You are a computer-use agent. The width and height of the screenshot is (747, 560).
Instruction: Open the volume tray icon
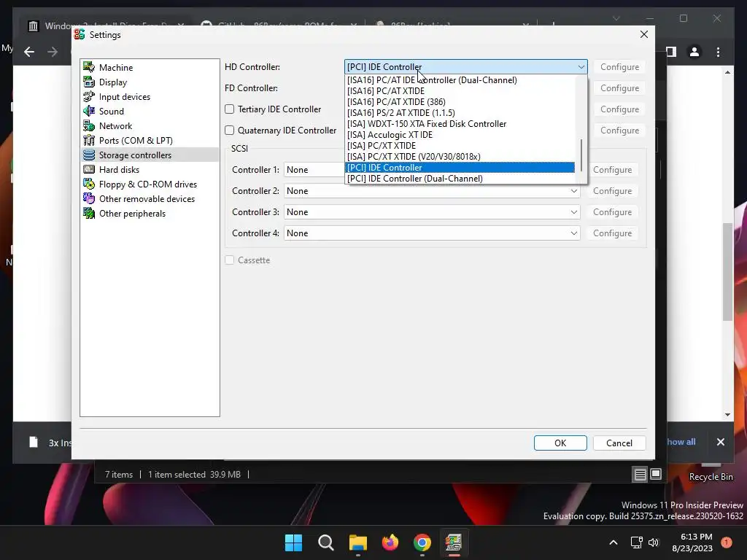coord(654,542)
